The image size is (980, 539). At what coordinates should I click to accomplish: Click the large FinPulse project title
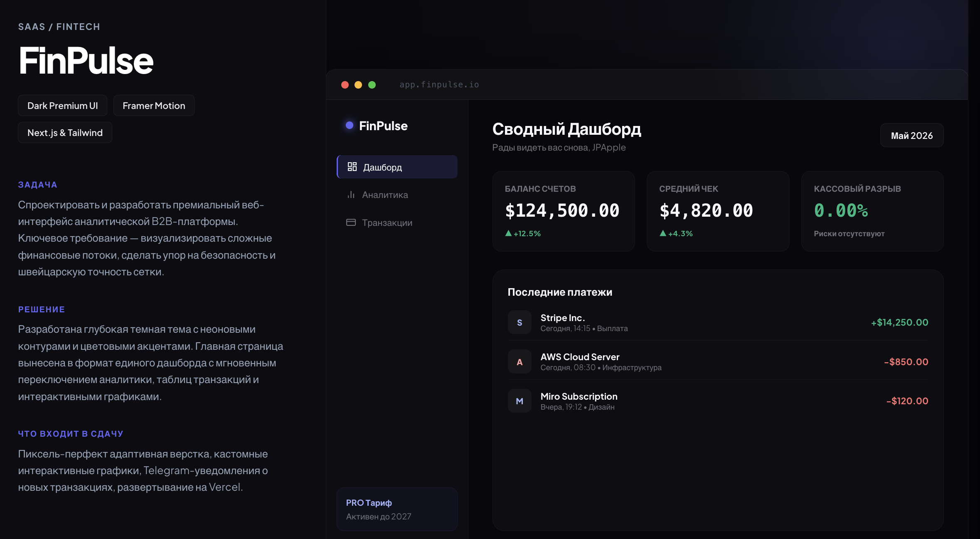[86, 61]
